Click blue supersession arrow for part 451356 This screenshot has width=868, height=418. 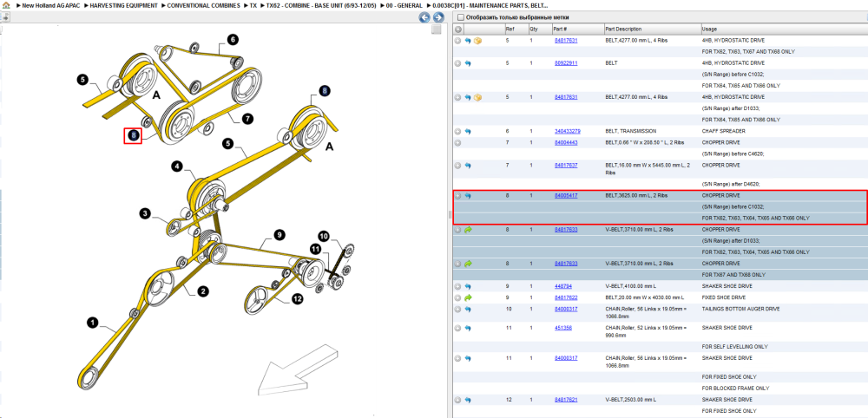pos(468,328)
